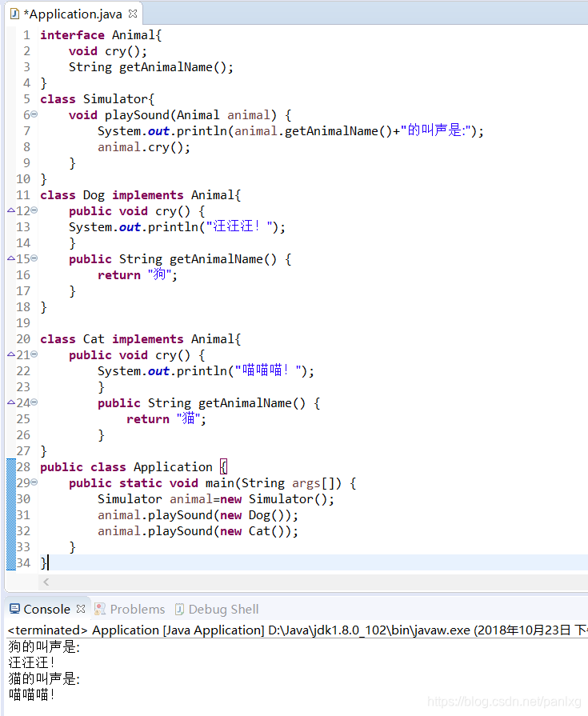The image size is (588, 716).
Task: Click the Console monitor icon
Action: 14,609
